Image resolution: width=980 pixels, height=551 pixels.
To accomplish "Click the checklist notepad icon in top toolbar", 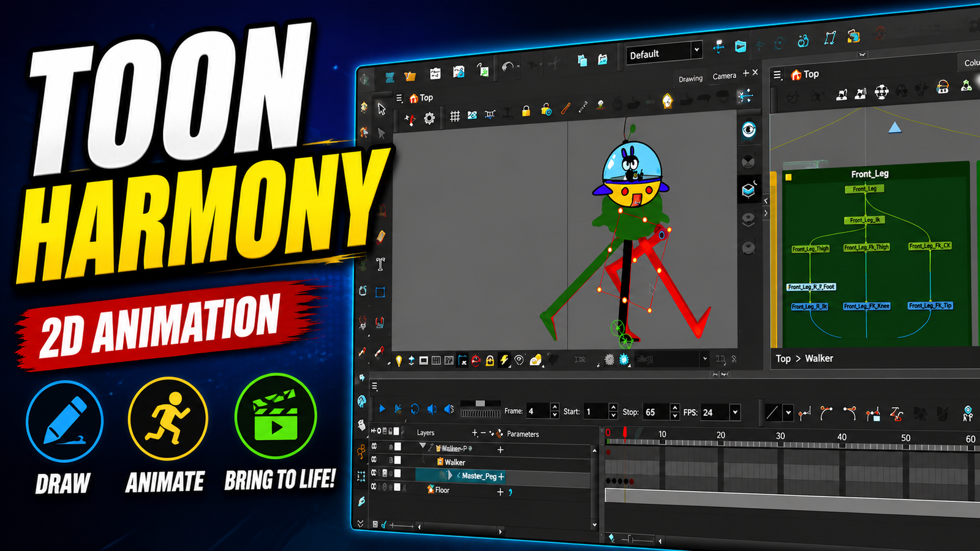I will 435,73.
